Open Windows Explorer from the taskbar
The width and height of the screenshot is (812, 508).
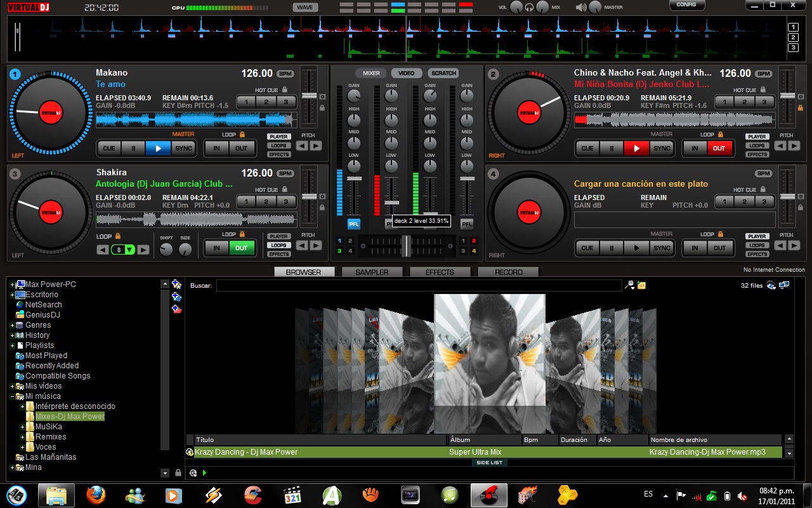pyautogui.click(x=56, y=495)
